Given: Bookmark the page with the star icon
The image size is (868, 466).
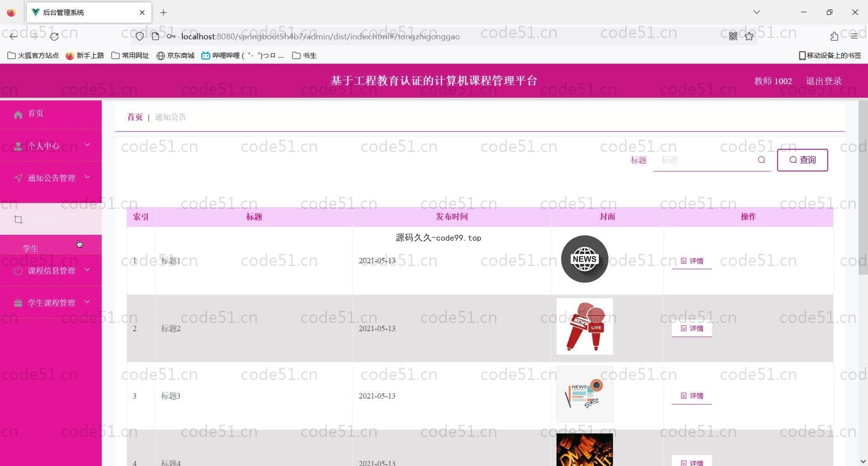Looking at the screenshot, I should pyautogui.click(x=749, y=36).
